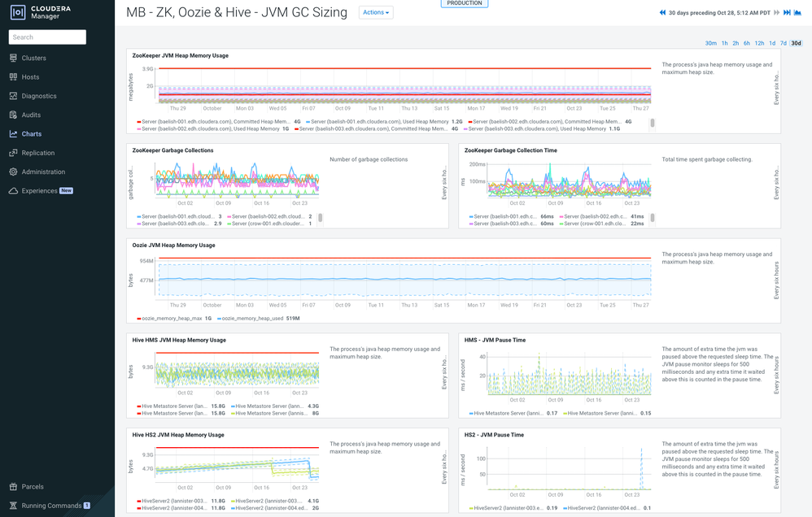Select the active 30d time range
Viewport: 812px width, 517px height.
(796, 43)
